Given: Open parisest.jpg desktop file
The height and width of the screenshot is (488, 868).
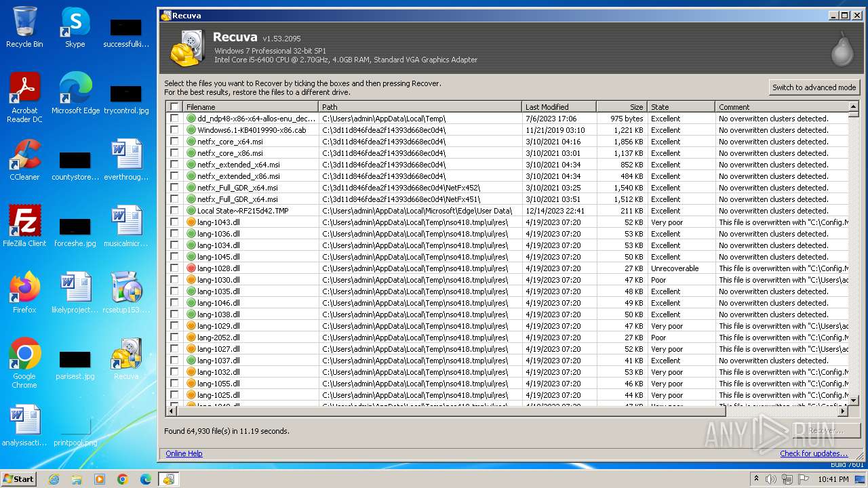Looking at the screenshot, I should [75, 364].
